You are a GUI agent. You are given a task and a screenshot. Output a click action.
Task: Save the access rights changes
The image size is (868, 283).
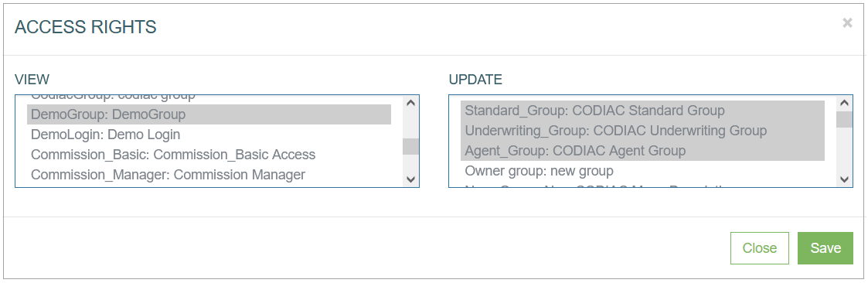coord(825,248)
